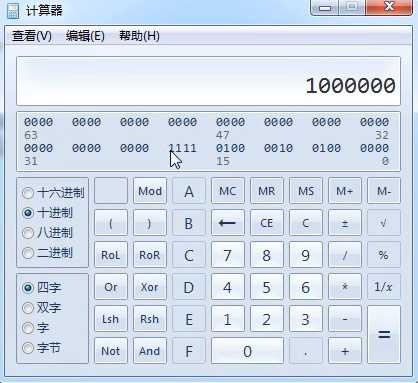Open the 编辑(E) menu
418x383 pixels.
[x=85, y=36]
